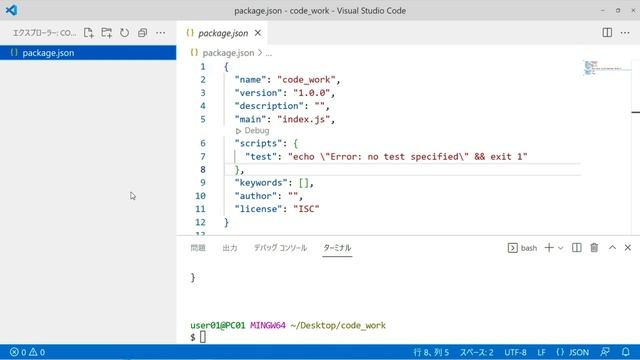
Task: Click the "author" key on line 10
Action: tap(256, 196)
